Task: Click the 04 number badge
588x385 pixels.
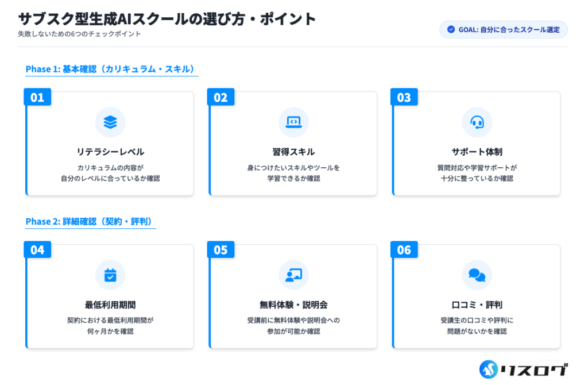Action: point(37,250)
